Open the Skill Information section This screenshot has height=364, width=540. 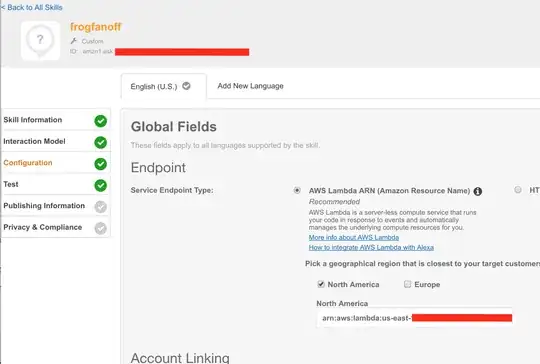tap(56, 120)
